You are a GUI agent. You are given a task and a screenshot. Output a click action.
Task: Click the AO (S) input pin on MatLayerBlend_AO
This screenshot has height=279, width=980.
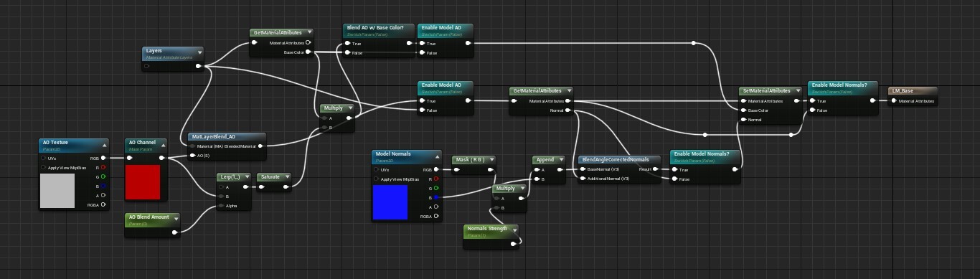tap(192, 155)
